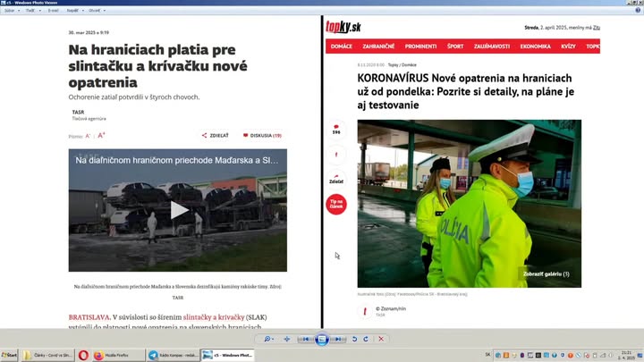Start the slideshow with center button

click(322, 340)
